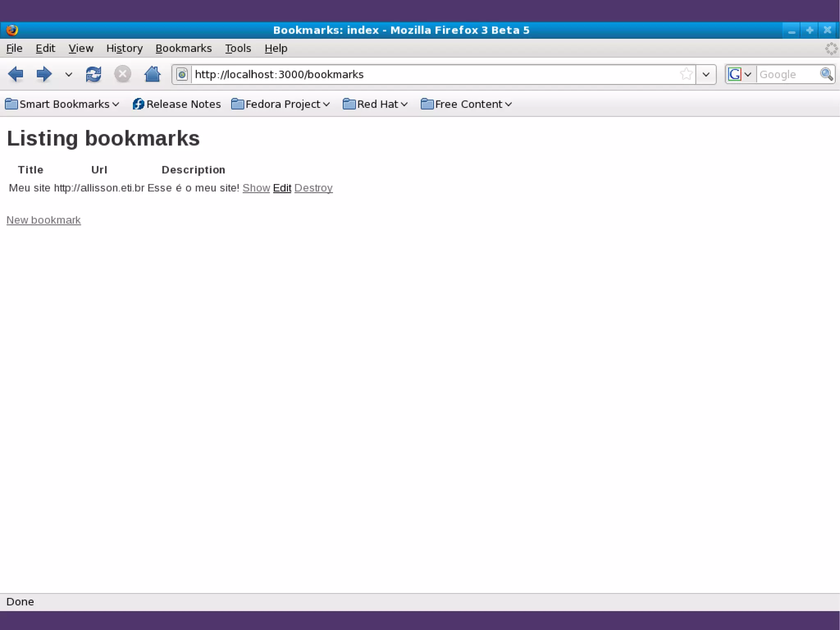Image resolution: width=840 pixels, height=630 pixels.
Task: Bookmark this page with the star icon
Action: pyautogui.click(x=686, y=74)
